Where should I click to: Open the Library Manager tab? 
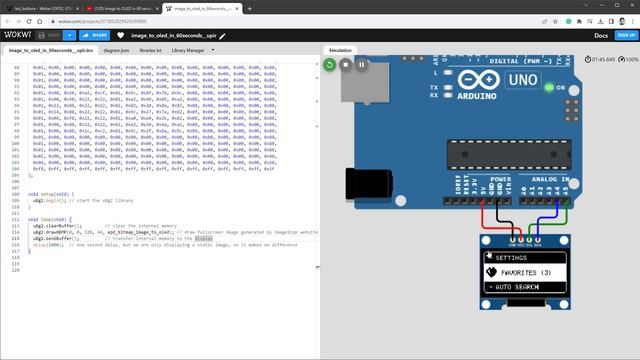click(188, 50)
